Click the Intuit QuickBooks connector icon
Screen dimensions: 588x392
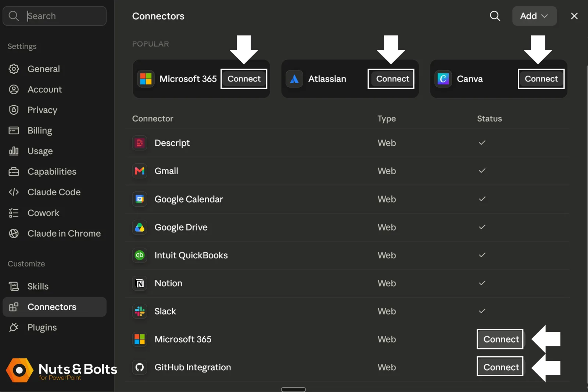pos(140,255)
